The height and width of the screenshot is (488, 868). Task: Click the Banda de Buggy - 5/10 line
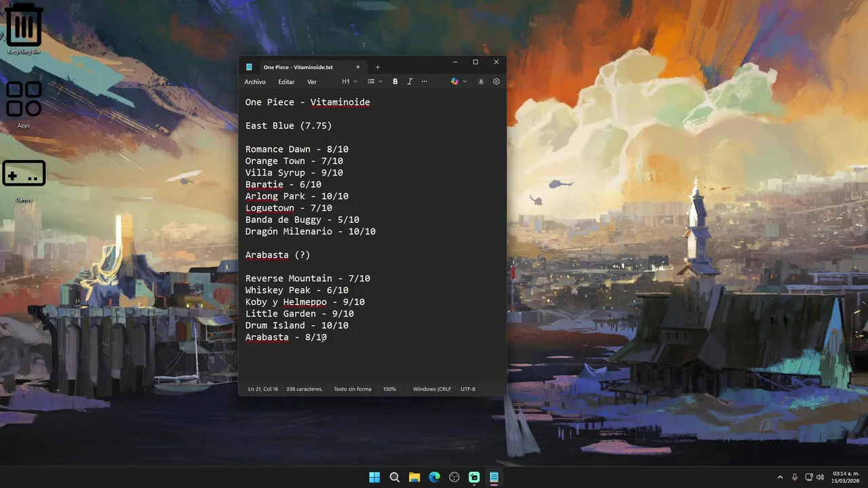click(302, 220)
